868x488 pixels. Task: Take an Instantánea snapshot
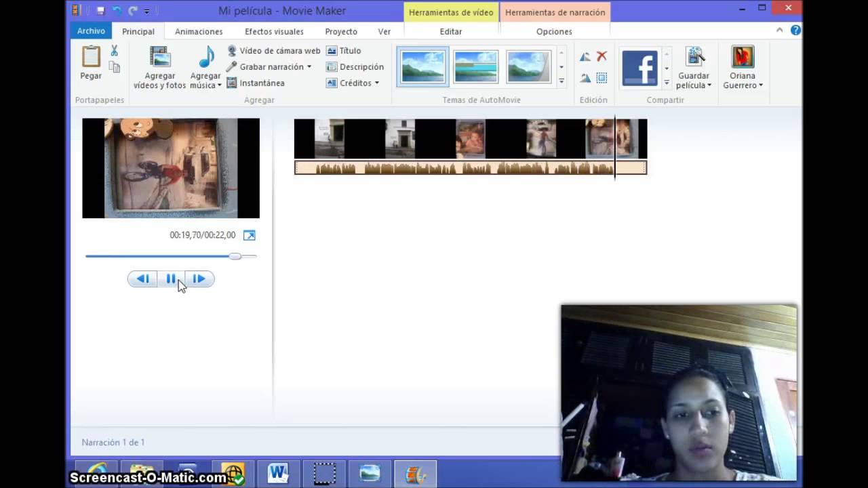pos(256,83)
